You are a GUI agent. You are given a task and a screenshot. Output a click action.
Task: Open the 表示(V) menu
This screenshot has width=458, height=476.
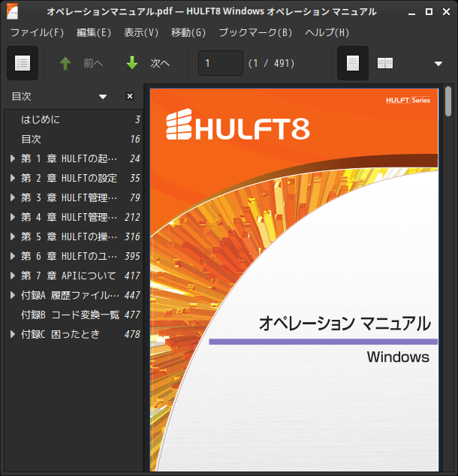pyautogui.click(x=141, y=32)
